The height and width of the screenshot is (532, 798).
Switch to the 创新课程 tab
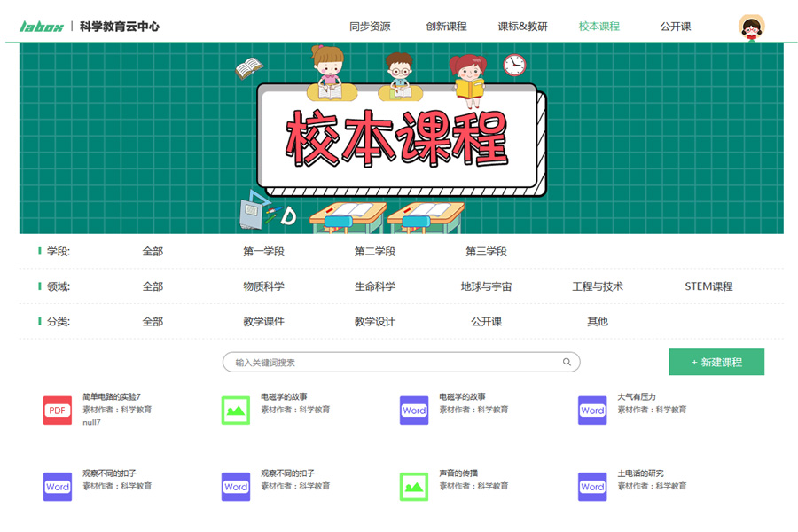coord(446,27)
